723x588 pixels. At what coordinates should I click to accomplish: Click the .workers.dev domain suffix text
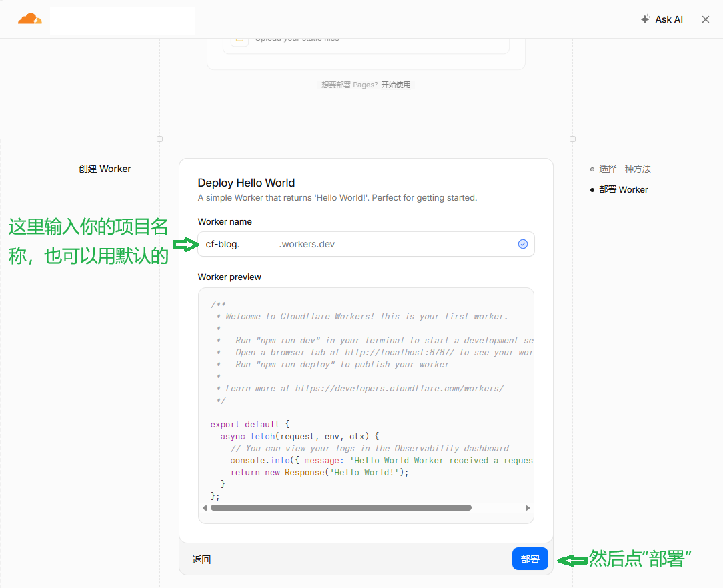tap(307, 244)
